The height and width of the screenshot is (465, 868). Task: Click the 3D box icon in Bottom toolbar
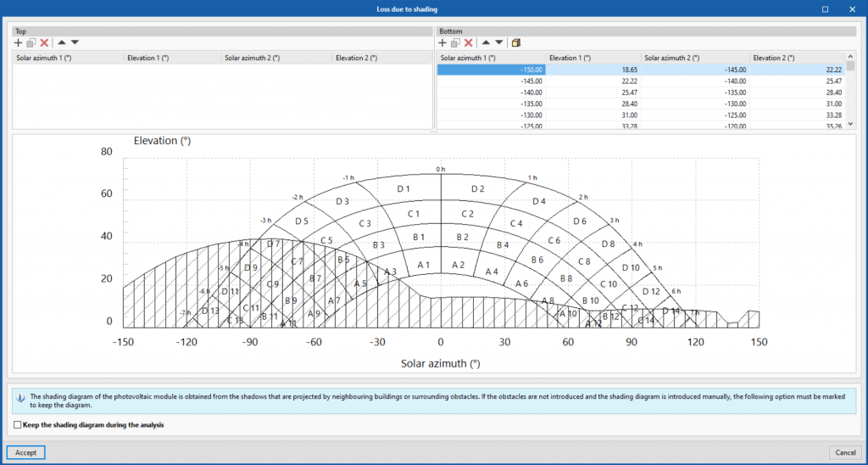pos(516,42)
